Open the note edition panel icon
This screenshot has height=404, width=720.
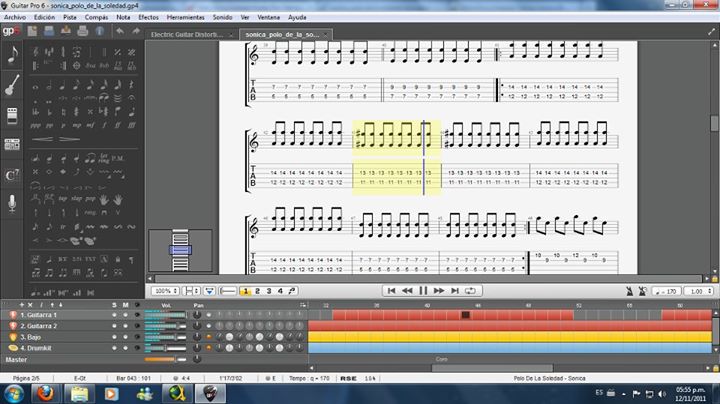coord(13,56)
